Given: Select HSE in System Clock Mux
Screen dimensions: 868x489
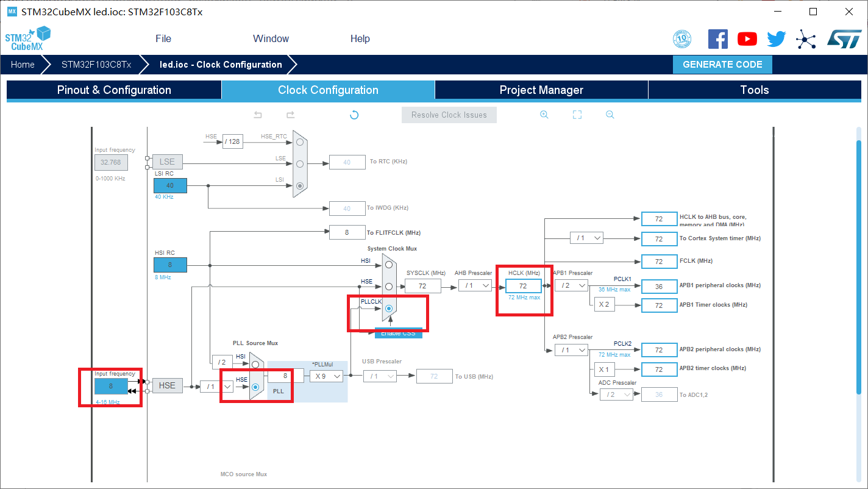Looking at the screenshot, I should [389, 287].
